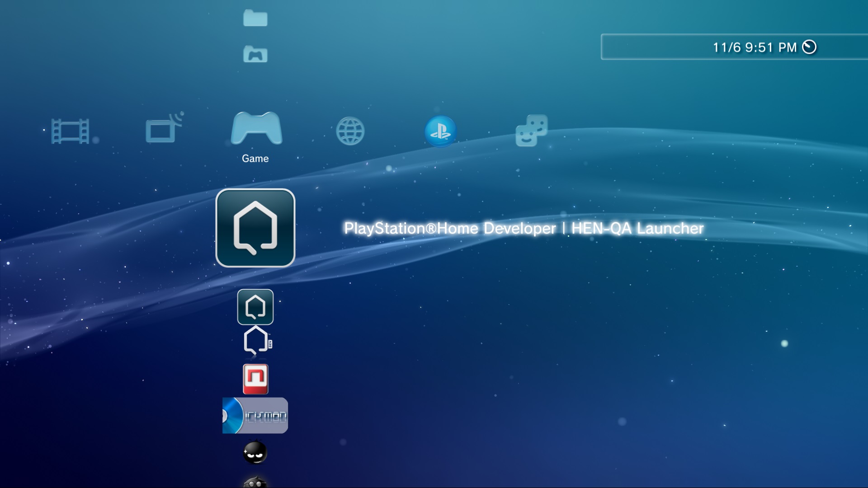Select the highlighted launcher's large tile thumbnail
868x488 pixels.
point(255,228)
